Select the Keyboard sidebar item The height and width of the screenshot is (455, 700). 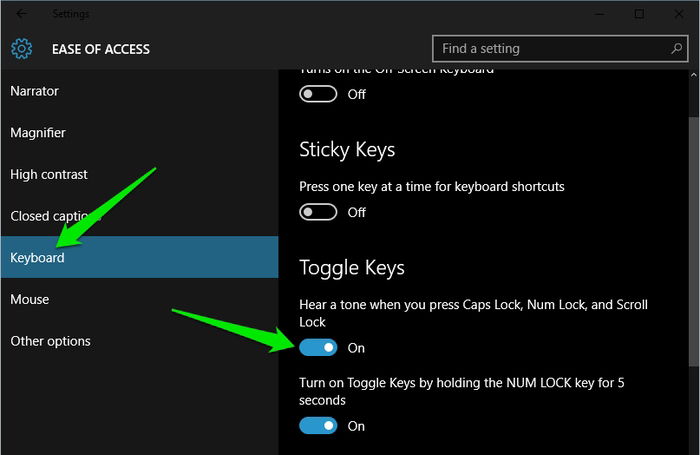(139, 257)
